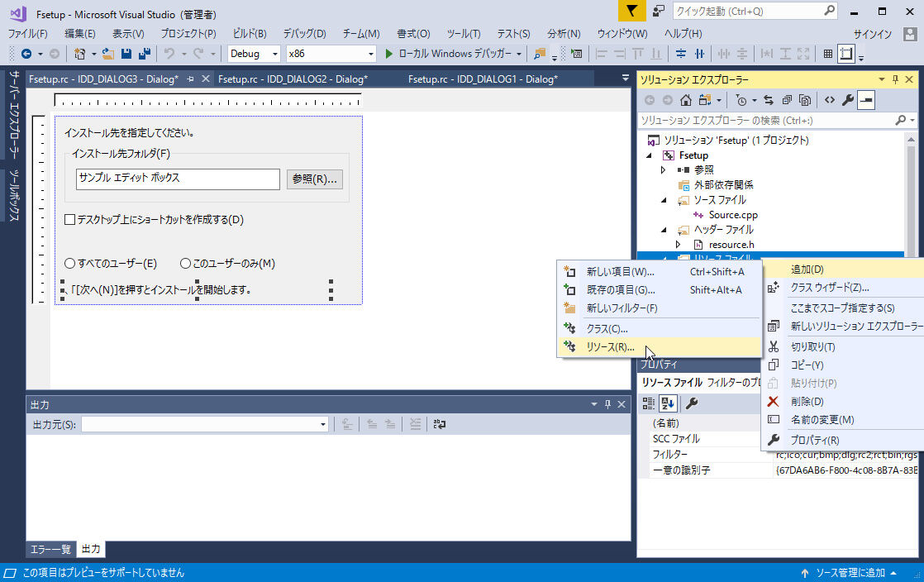Viewport: 924px width, 582px height.
Task: Click the feedback icon beside the notification flag
Action: point(658,12)
